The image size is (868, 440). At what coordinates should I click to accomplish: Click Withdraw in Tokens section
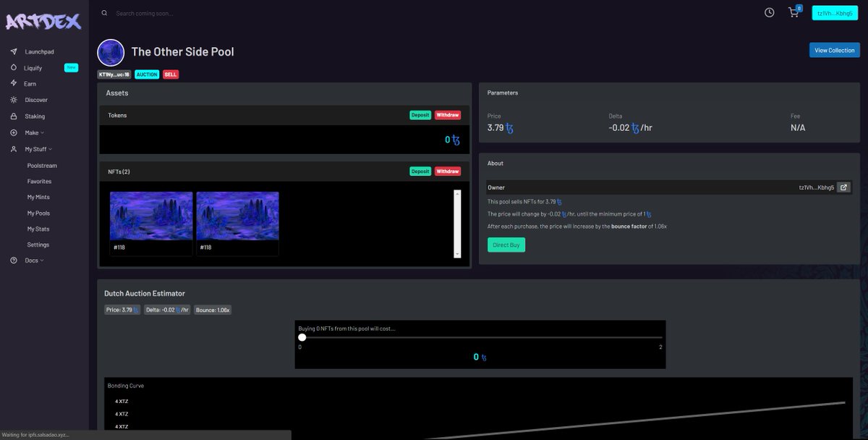(x=448, y=115)
